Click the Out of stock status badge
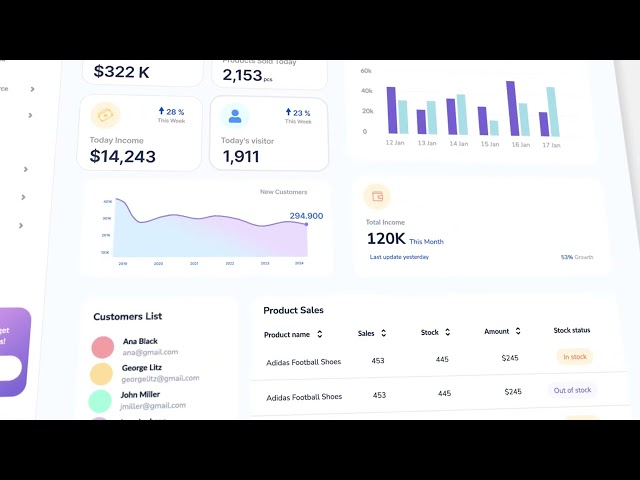640x480 pixels. coord(572,390)
